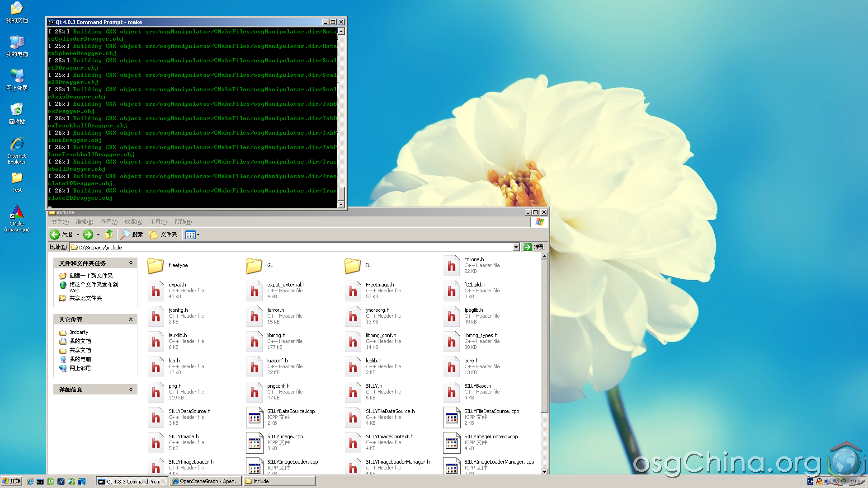The height and width of the screenshot is (488, 868).
Task: Toggle the Folders (文件夹) toolbar button
Action: (x=163, y=235)
